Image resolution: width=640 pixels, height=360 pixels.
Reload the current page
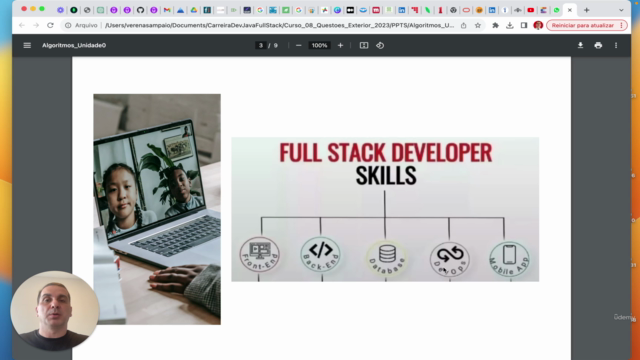[x=50, y=25]
